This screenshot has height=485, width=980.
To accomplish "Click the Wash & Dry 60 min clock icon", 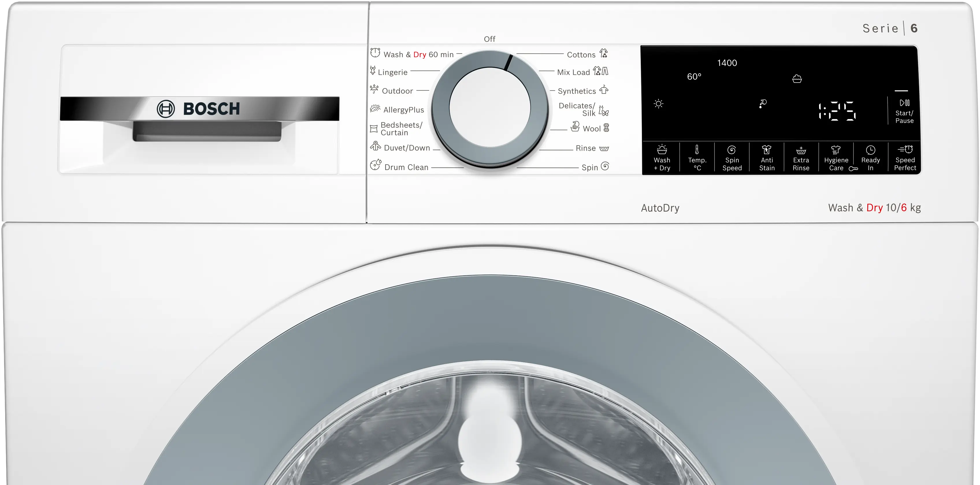I will pyautogui.click(x=375, y=53).
